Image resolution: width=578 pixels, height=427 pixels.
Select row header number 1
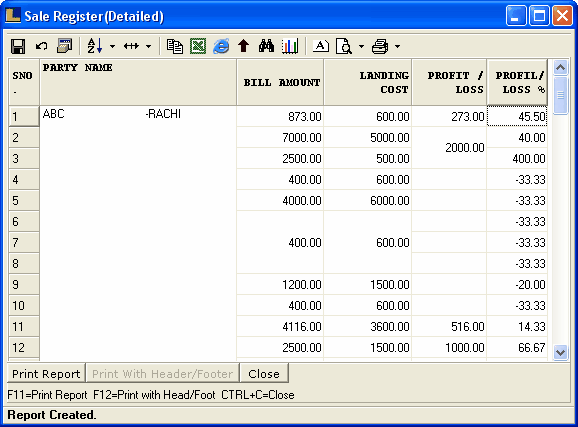pyautogui.click(x=24, y=116)
